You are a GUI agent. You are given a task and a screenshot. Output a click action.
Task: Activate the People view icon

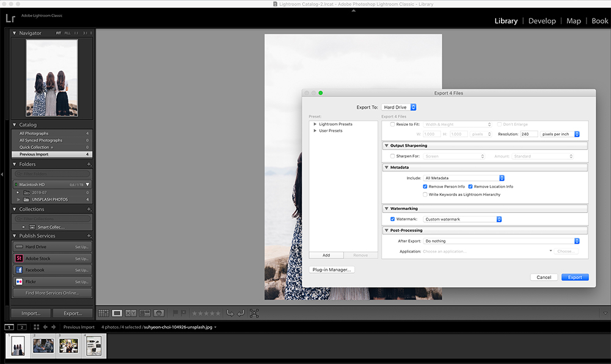tap(158, 313)
